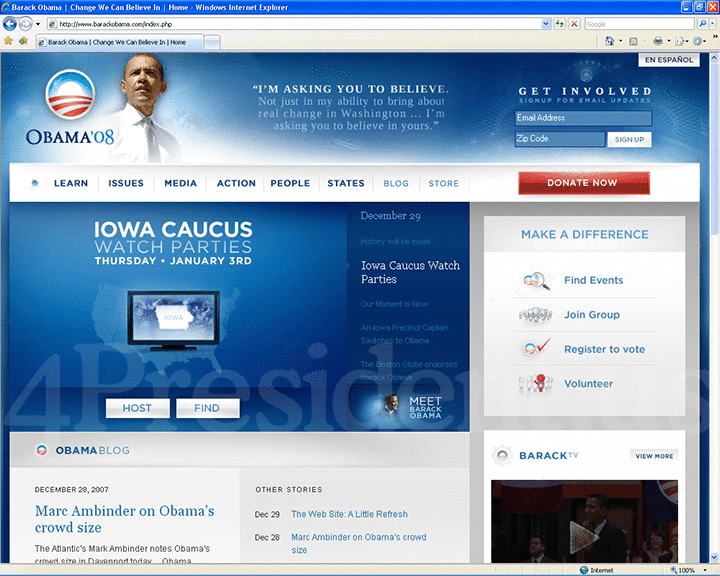
Task: Open the ISSUES navigation menu
Action: 126,183
